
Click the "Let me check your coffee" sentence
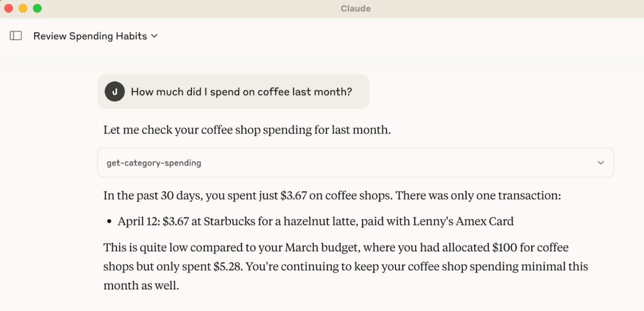[x=247, y=130]
